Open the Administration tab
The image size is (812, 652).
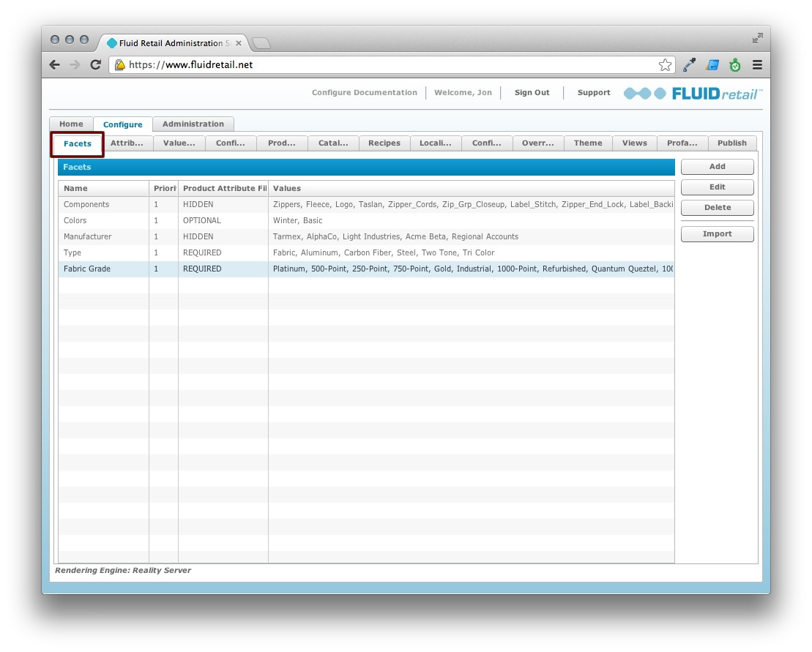193,124
